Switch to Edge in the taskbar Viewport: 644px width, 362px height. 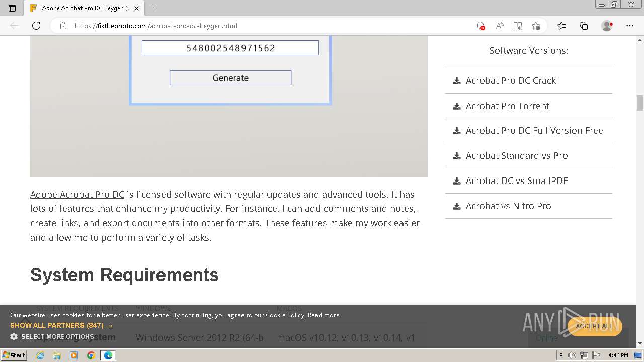(x=108, y=355)
